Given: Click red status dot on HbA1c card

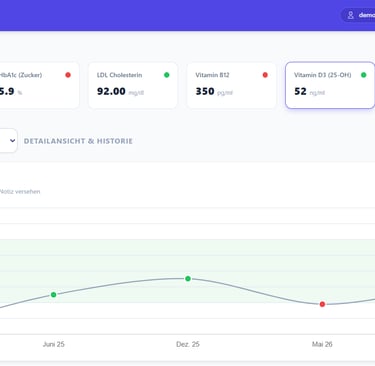Looking at the screenshot, I should click(68, 75).
